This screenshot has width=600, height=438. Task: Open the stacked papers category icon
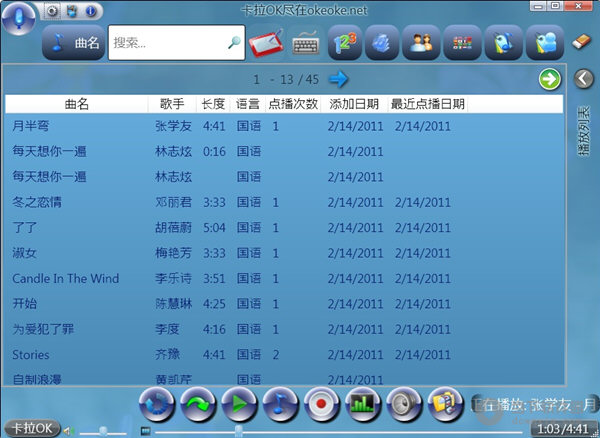[382, 42]
